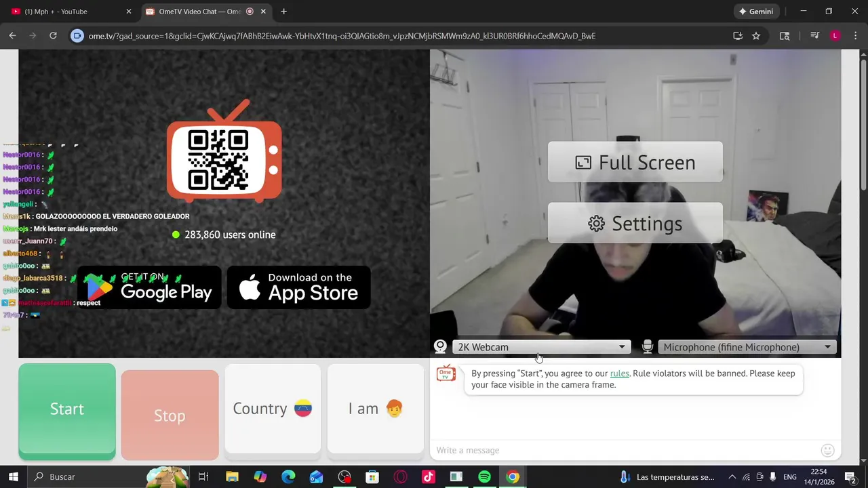This screenshot has width=868, height=488.
Task: Open the Country selector with Venezuela flag
Action: point(273,409)
